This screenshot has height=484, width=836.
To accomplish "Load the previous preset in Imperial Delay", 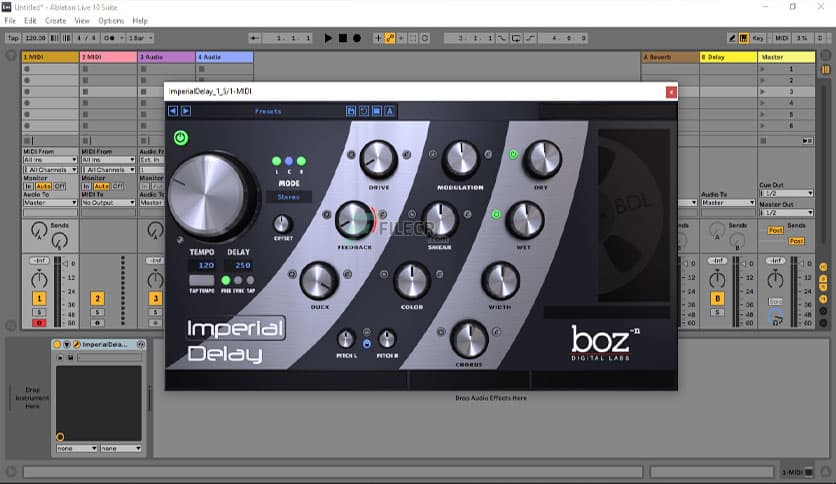I will coord(173,111).
